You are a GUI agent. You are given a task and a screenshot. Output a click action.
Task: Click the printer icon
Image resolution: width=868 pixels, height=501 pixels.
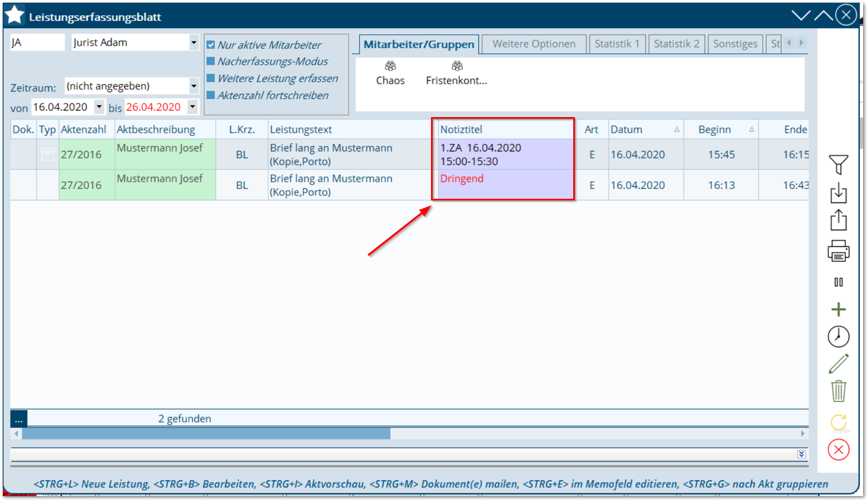[x=838, y=251]
